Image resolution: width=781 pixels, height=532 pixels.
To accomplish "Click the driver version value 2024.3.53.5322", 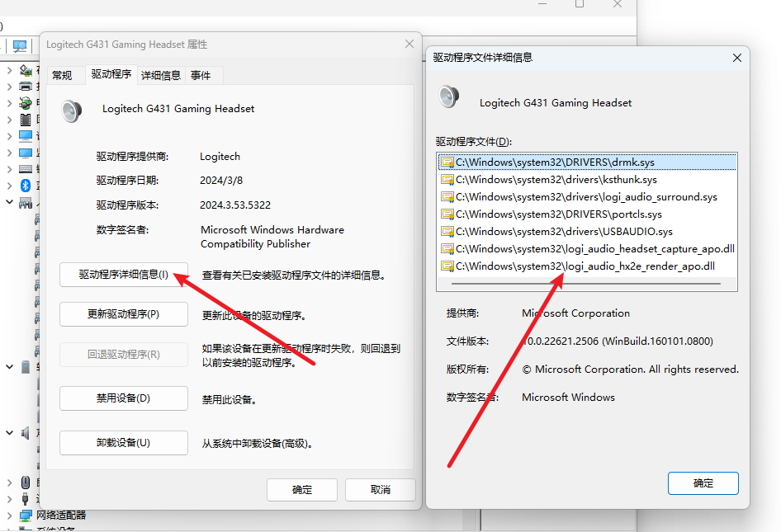I will pos(235,205).
